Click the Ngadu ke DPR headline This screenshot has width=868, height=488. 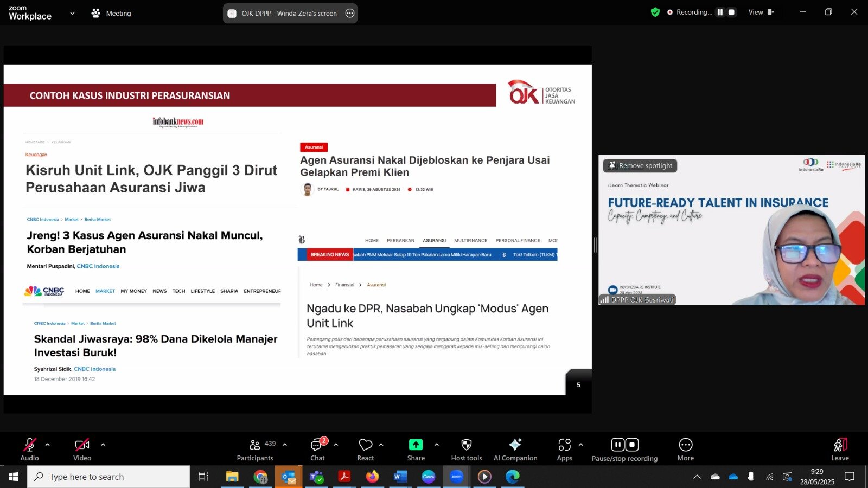(427, 316)
